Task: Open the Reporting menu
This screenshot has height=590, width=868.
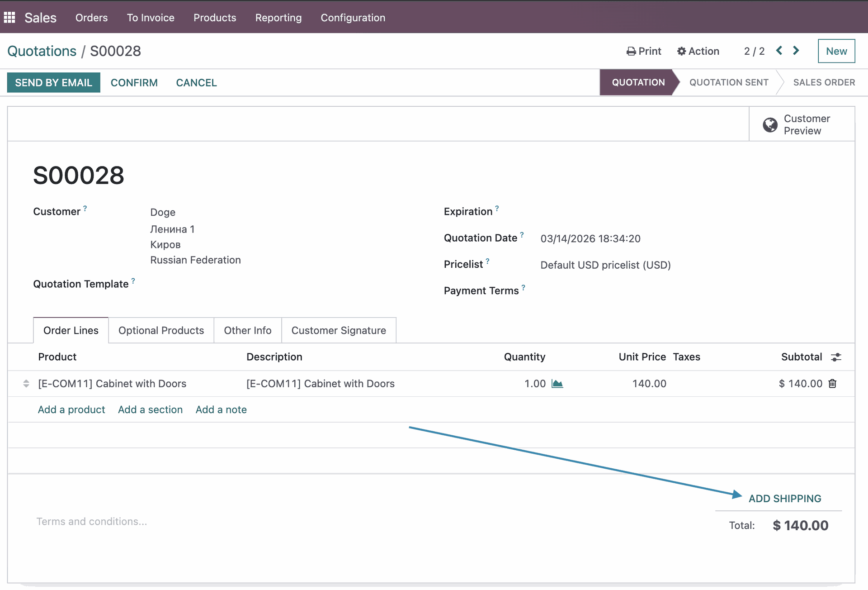Action: point(278,18)
